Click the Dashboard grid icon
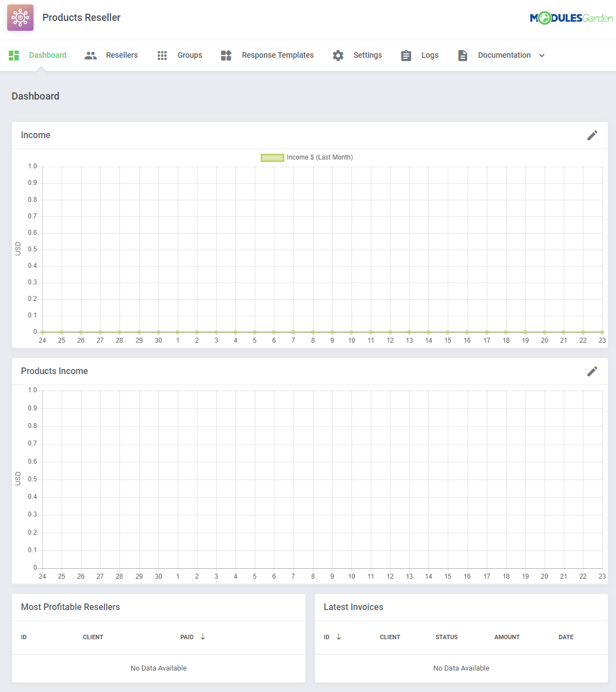The height and width of the screenshot is (692, 616). pos(14,55)
